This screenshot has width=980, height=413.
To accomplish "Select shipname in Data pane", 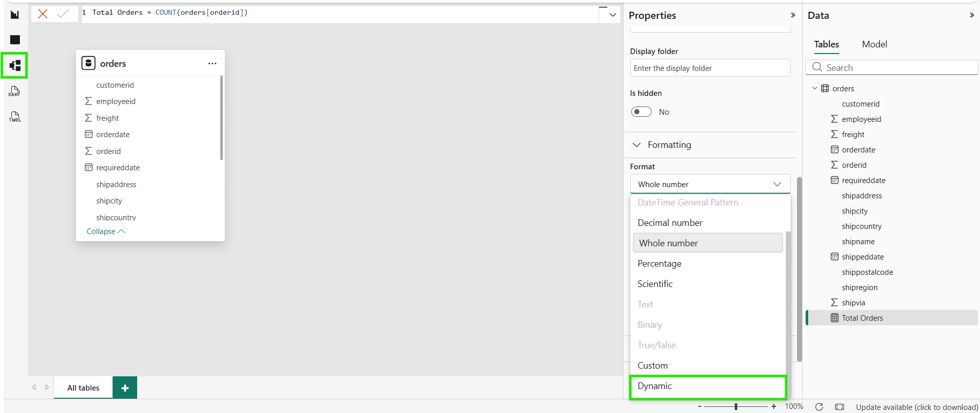I will point(858,242).
